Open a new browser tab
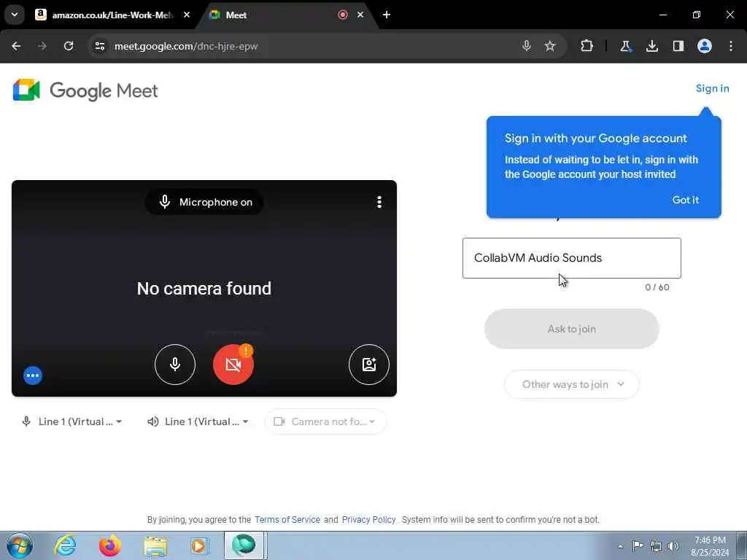 point(387,15)
